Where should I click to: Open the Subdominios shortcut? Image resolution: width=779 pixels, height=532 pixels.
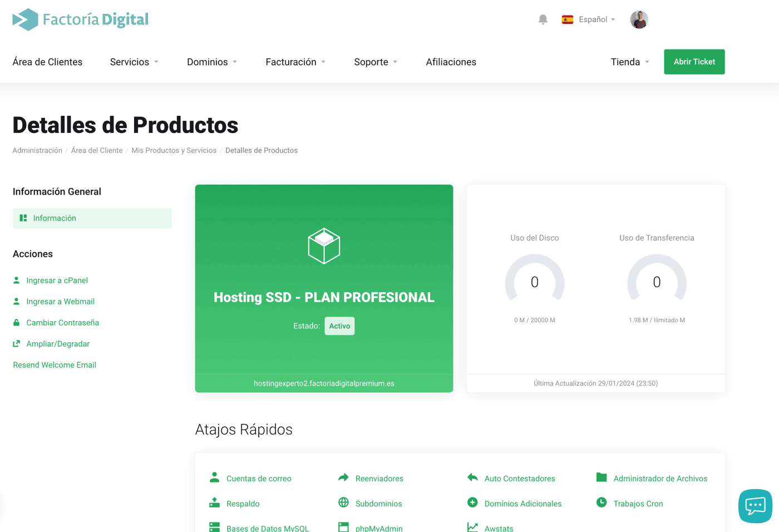378,504
